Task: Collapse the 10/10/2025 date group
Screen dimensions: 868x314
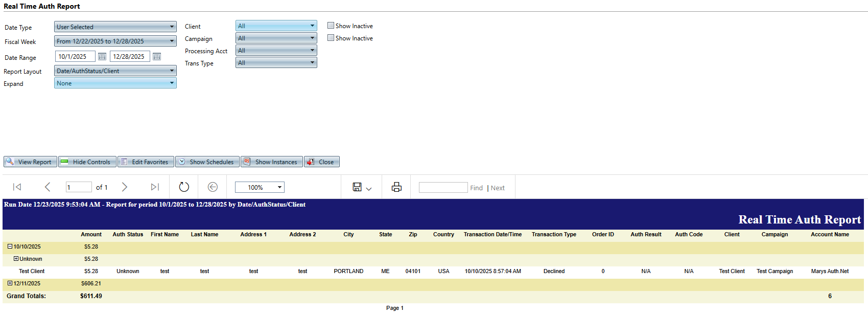Action: tap(10, 246)
